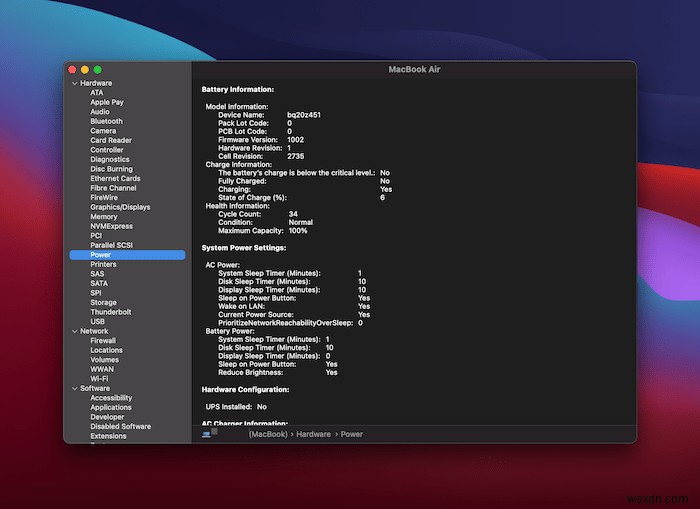Show the Thunderbolt hardware information
700x509 pixels.
pos(110,312)
